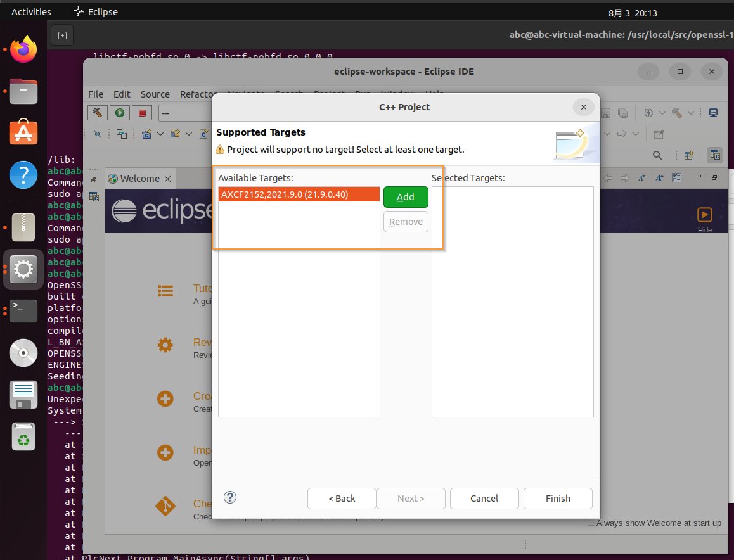Select the C/C++ perspective icon
The height and width of the screenshot is (560, 734).
[x=715, y=155]
